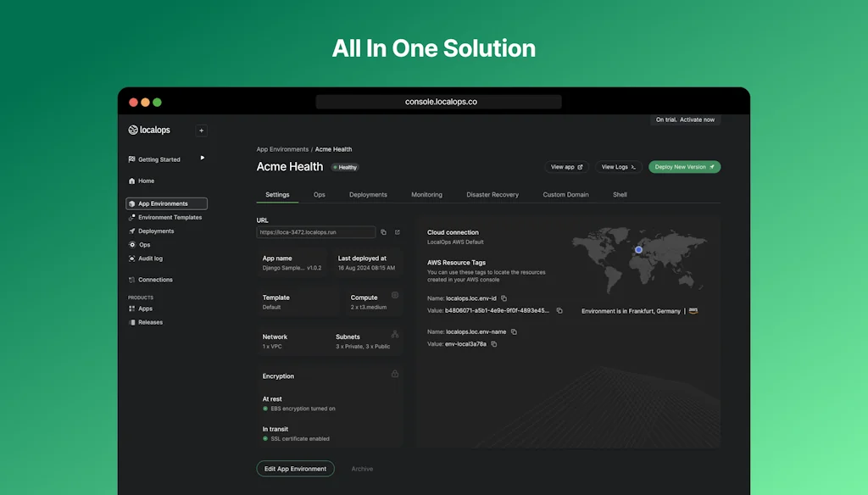
Task: Toggle EBS encryption status indicator
Action: coord(265,409)
